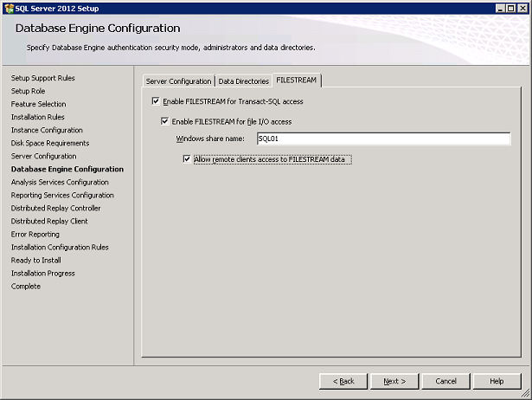532x400 pixels.
Task: Click Disk Space Requirements step
Action: pos(50,143)
